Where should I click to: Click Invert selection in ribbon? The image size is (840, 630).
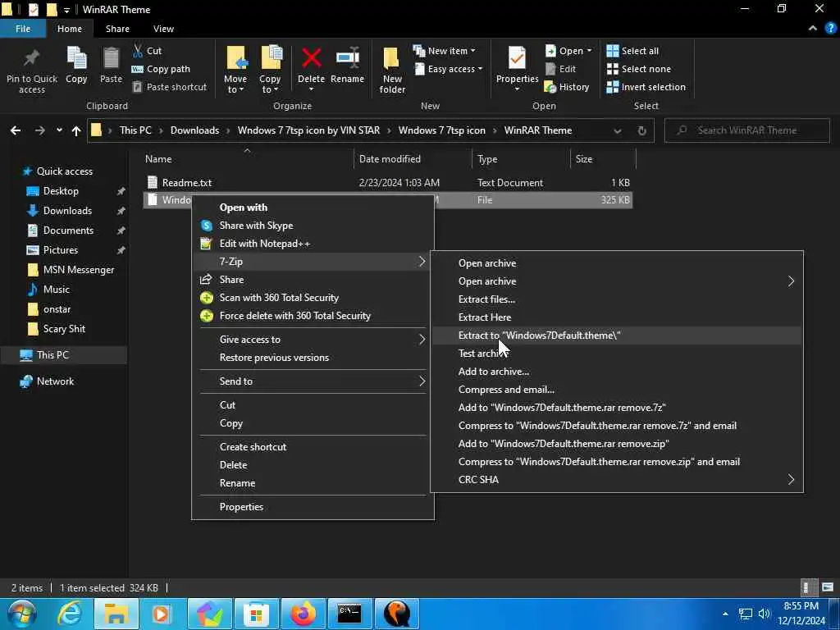click(646, 87)
